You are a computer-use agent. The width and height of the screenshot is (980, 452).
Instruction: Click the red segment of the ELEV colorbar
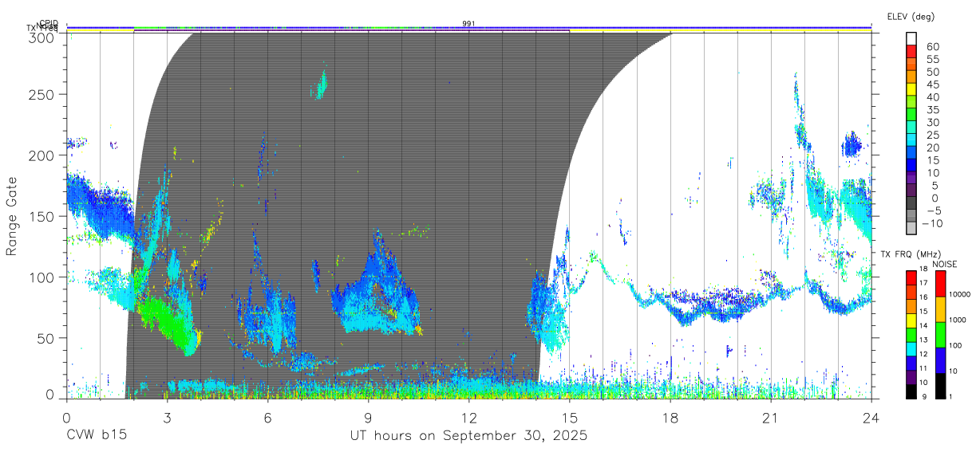pos(911,52)
